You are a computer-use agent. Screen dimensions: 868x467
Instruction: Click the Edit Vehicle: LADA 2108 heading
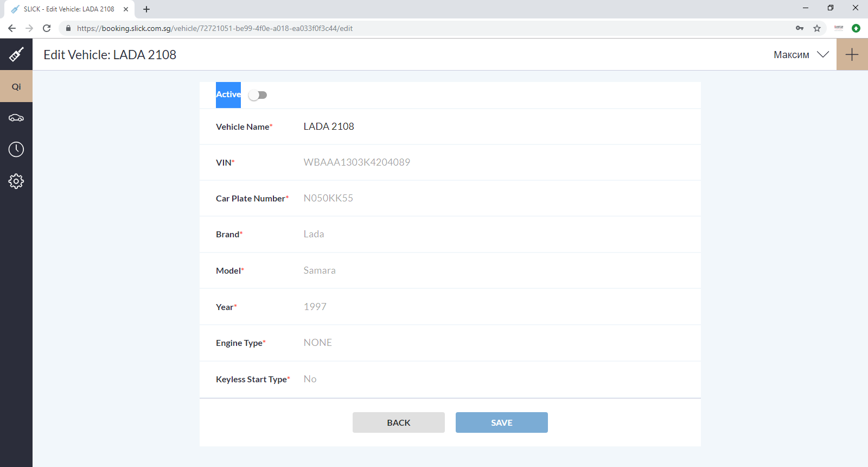[110, 55]
